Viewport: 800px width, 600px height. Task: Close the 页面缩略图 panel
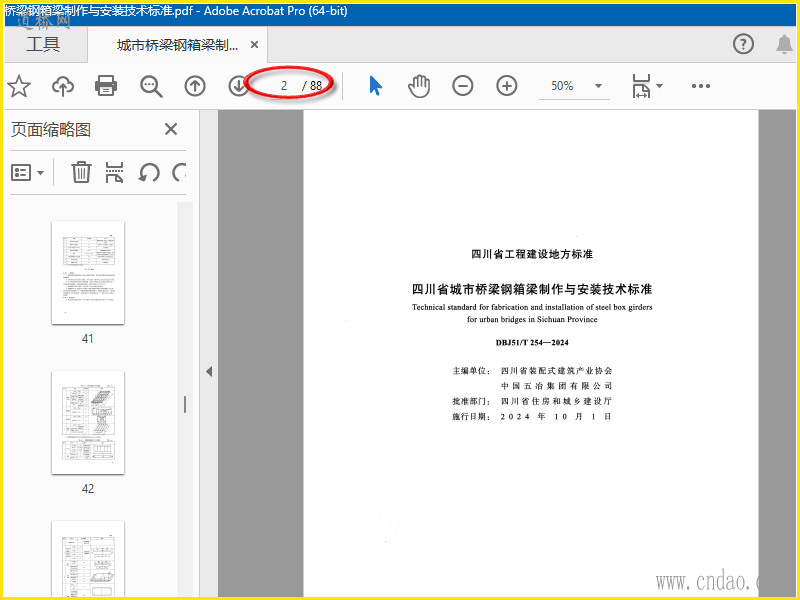click(171, 129)
